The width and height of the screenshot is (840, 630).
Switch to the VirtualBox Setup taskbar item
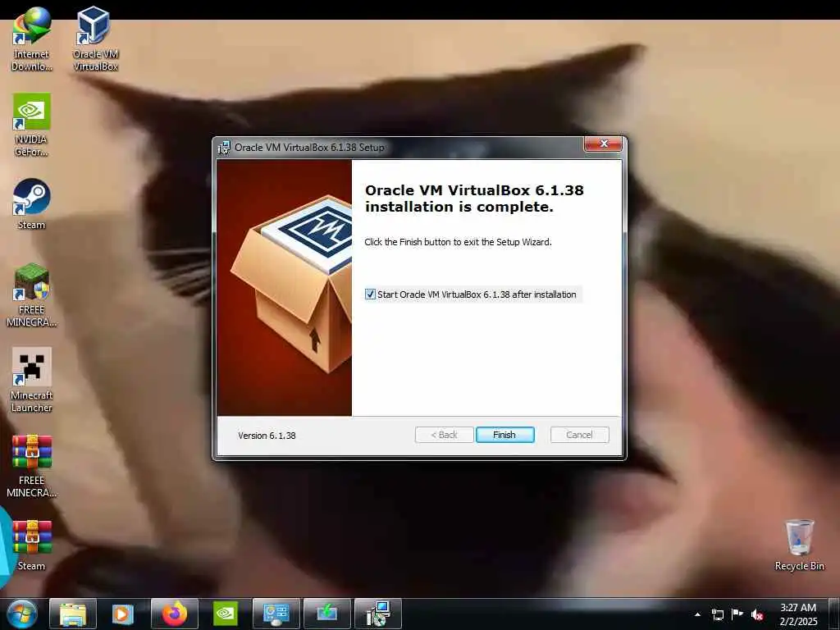tap(378, 614)
